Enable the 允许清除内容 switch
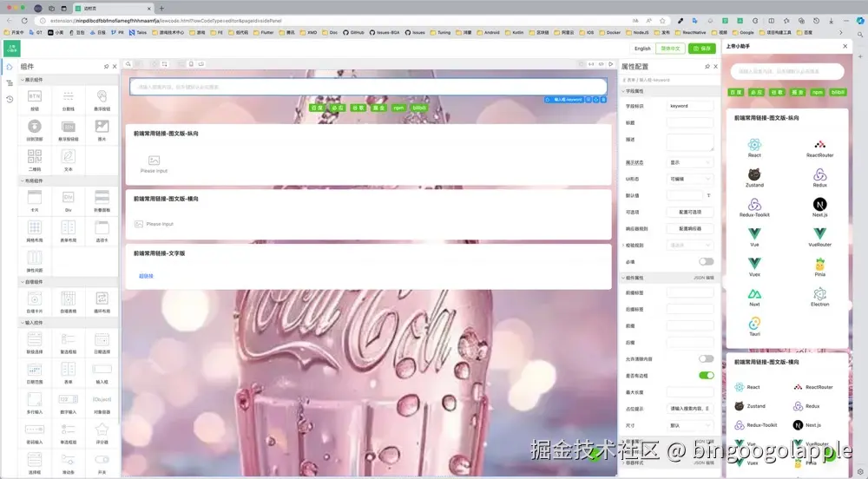 [x=706, y=358]
